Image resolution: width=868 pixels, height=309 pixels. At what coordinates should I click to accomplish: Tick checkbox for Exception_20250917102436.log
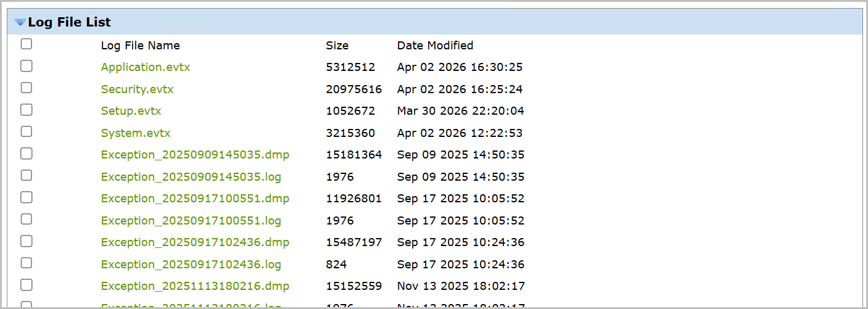(x=27, y=263)
